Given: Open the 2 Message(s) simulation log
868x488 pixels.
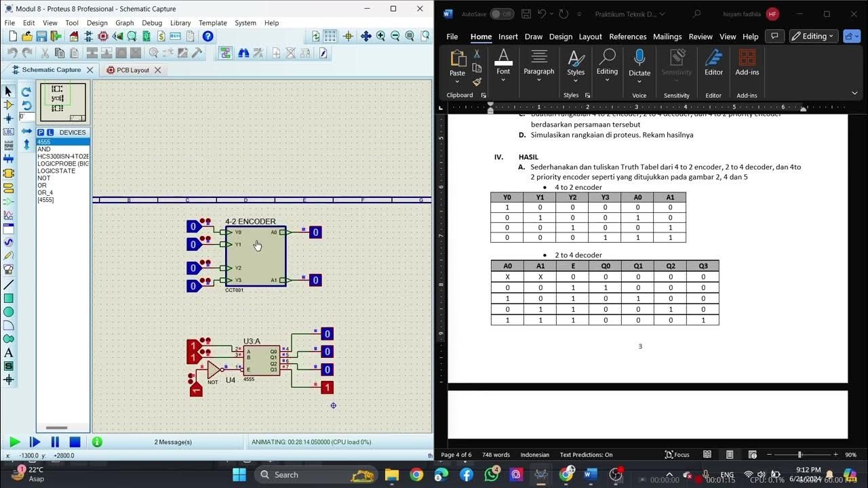Looking at the screenshot, I should (x=173, y=442).
